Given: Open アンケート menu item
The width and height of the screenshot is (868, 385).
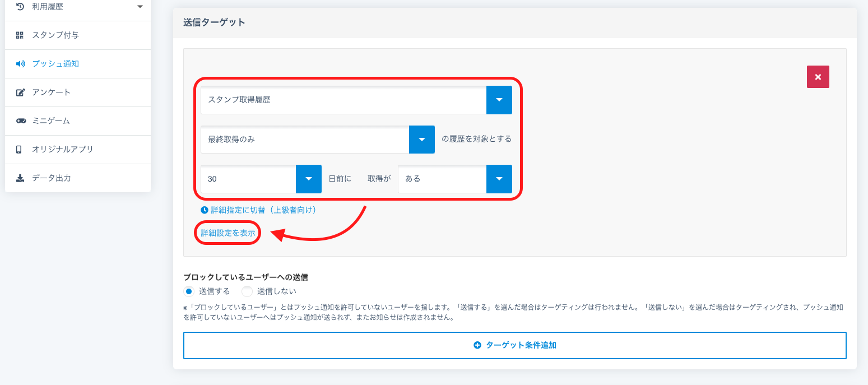Looking at the screenshot, I should (x=51, y=92).
